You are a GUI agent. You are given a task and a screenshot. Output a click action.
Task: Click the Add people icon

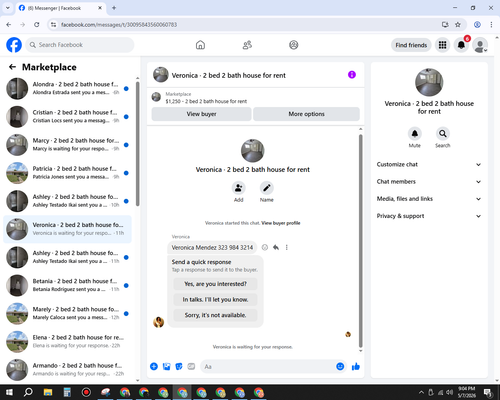click(239, 188)
